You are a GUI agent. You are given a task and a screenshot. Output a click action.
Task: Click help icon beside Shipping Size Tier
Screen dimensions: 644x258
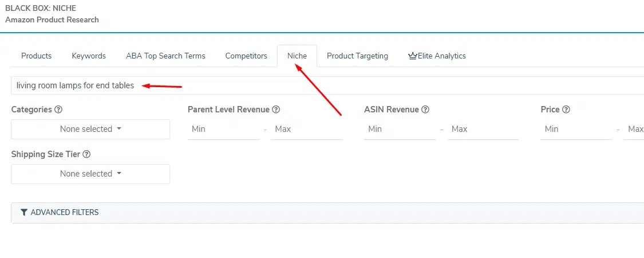coord(87,154)
